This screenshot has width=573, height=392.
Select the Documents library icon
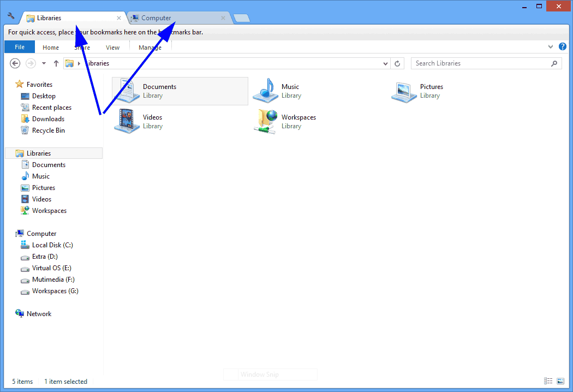click(127, 91)
